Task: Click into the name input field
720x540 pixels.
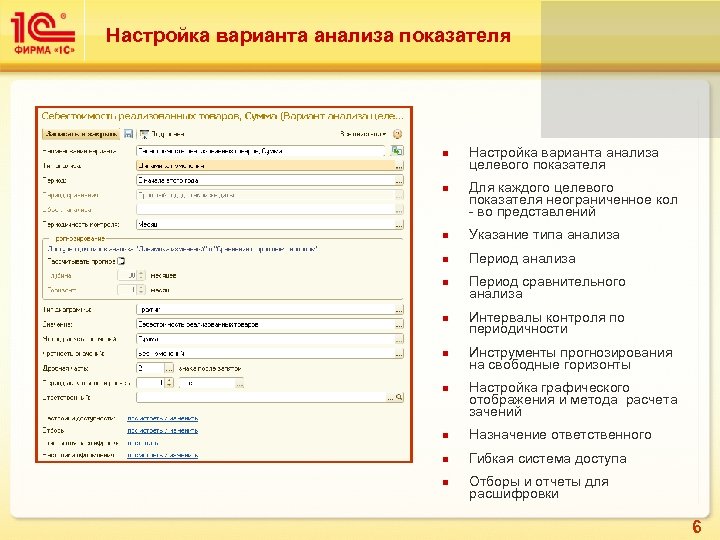Action: (261, 151)
